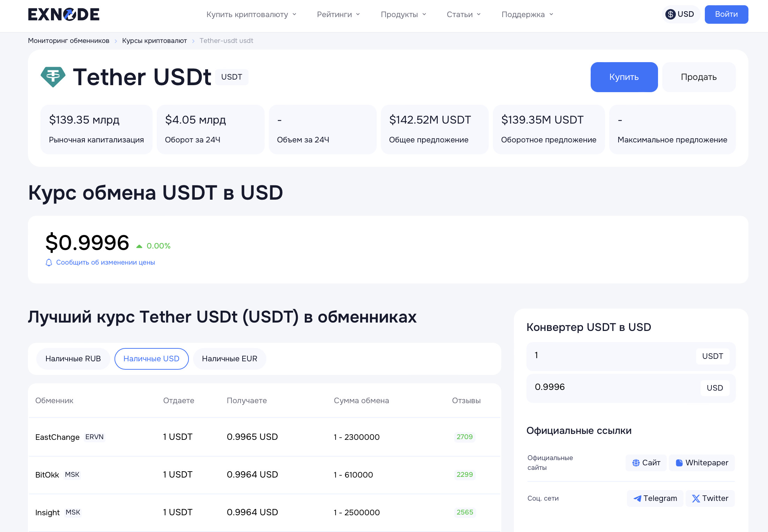The image size is (768, 532).
Task: Open the Whitepaper document link
Action: tap(702, 463)
